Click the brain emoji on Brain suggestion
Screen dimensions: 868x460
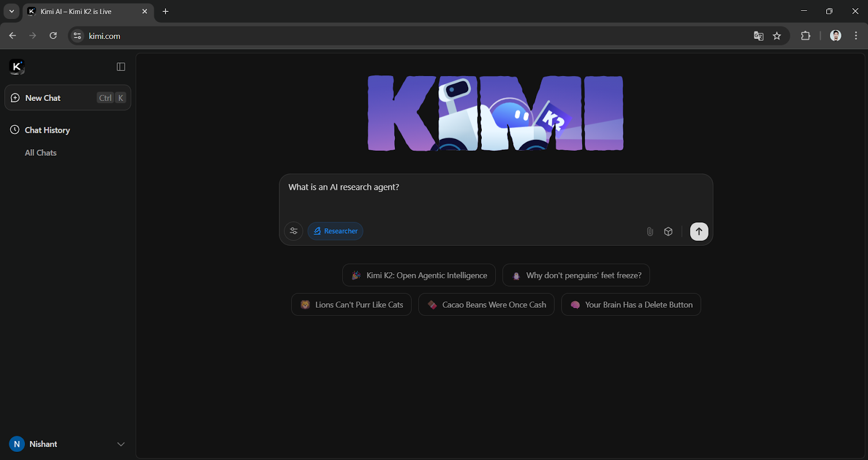pos(575,305)
